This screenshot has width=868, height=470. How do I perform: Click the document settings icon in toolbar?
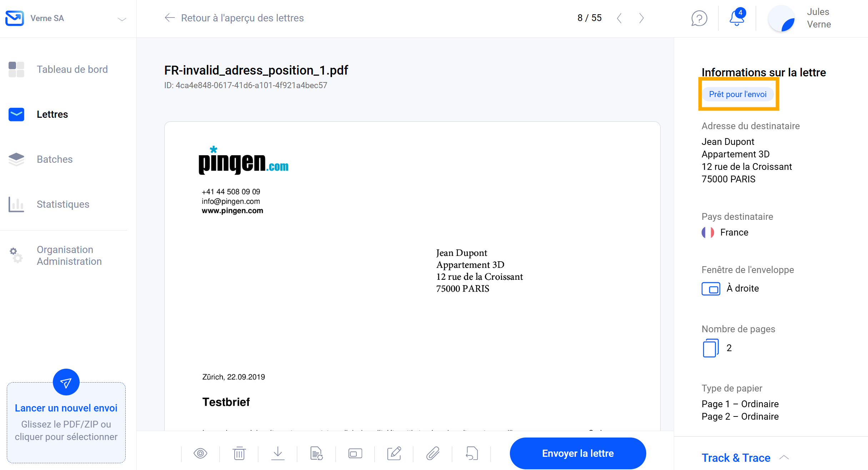[x=317, y=453]
